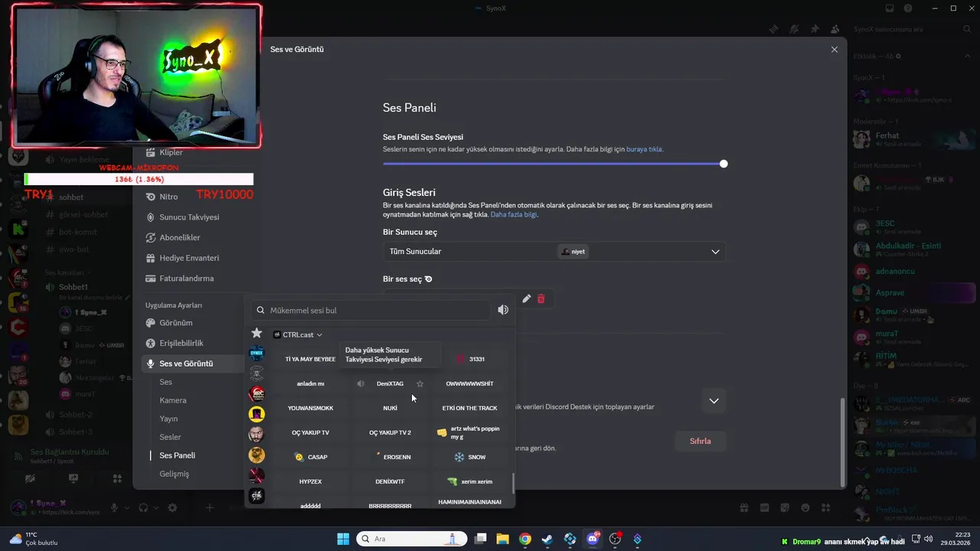Select the SYNOX server icon in sound picker
Image resolution: width=980 pixels, height=551 pixels.
point(256,354)
